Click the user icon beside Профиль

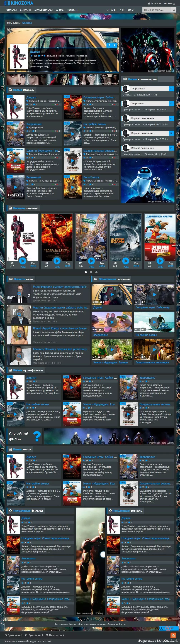pyautogui.click(x=149, y=4)
